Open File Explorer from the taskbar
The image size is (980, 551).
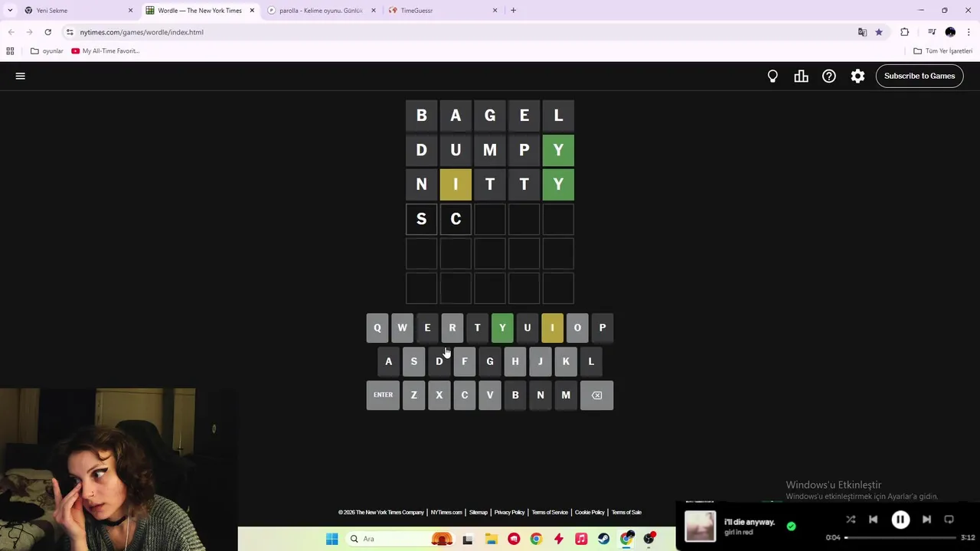(491, 539)
